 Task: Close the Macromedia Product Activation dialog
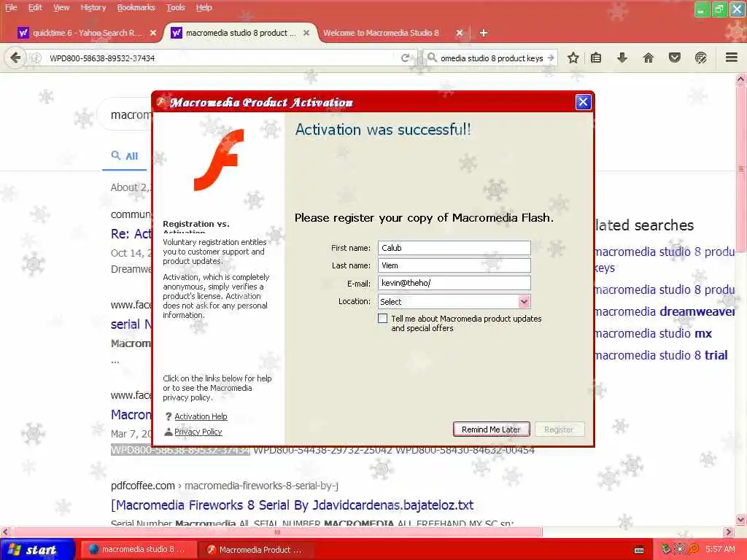coord(583,102)
